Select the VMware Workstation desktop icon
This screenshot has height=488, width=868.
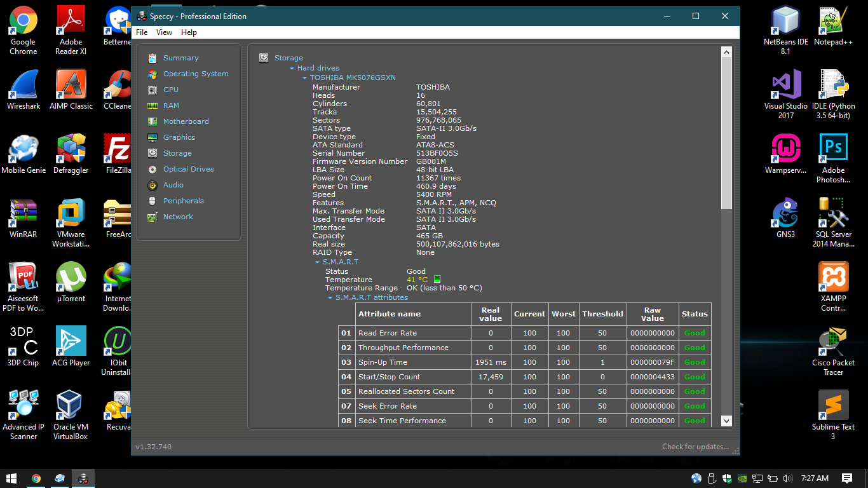coord(71,222)
